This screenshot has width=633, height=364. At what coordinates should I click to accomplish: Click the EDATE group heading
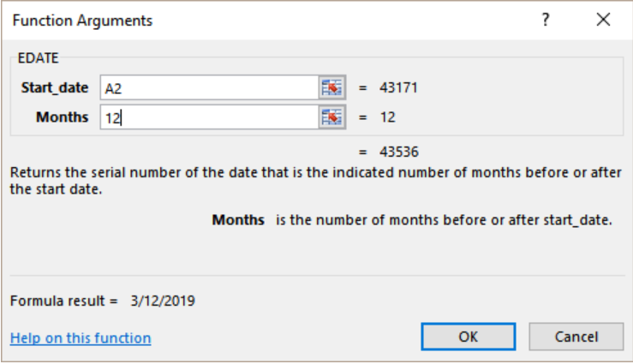click(x=39, y=58)
